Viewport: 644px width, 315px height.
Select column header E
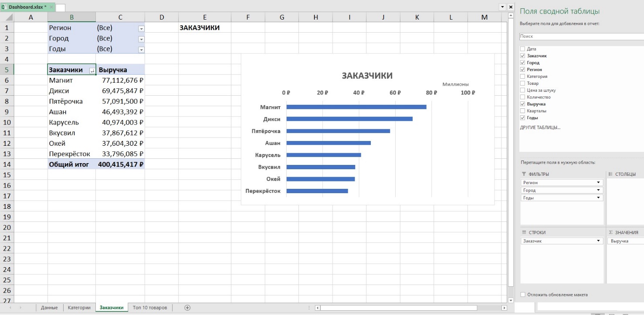(204, 17)
